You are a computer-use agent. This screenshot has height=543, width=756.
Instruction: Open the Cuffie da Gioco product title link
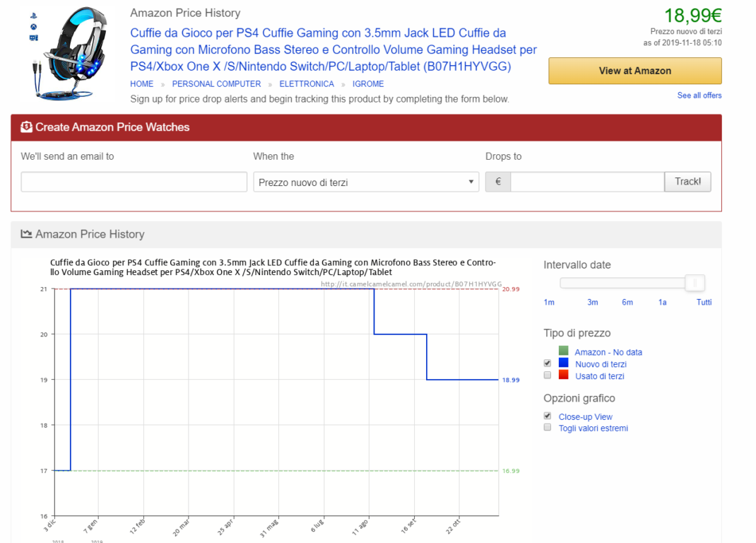(x=333, y=49)
